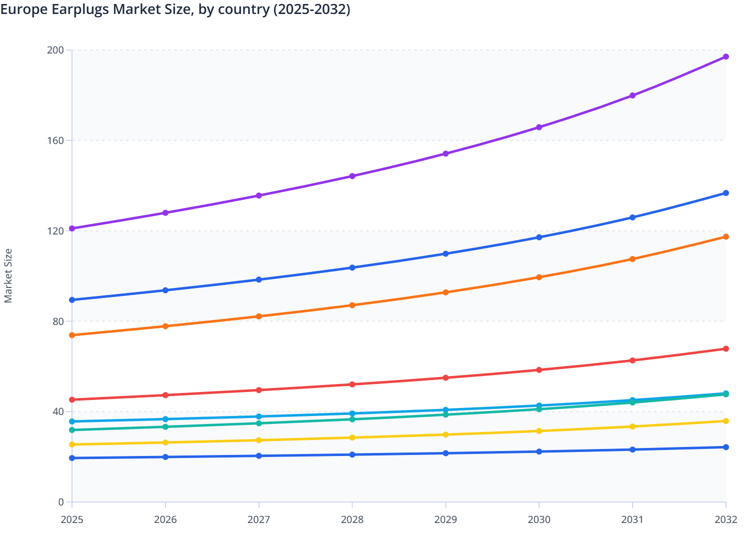Click the orange line's 2032 endpoint
The height and width of the screenshot is (560, 754).
725,236
